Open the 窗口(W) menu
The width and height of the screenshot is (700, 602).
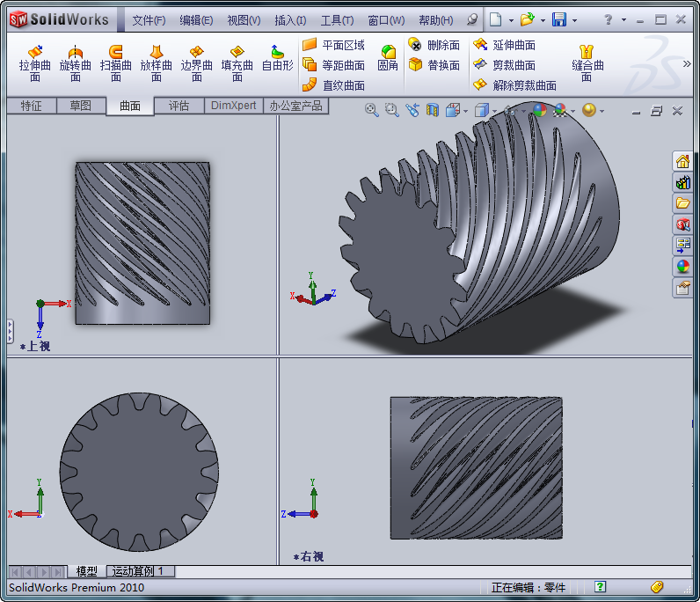pos(386,20)
